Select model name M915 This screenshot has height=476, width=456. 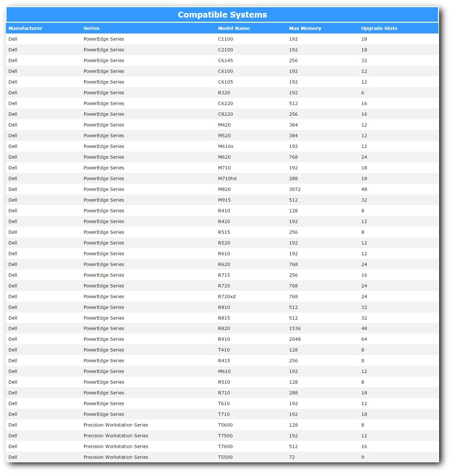pos(224,200)
